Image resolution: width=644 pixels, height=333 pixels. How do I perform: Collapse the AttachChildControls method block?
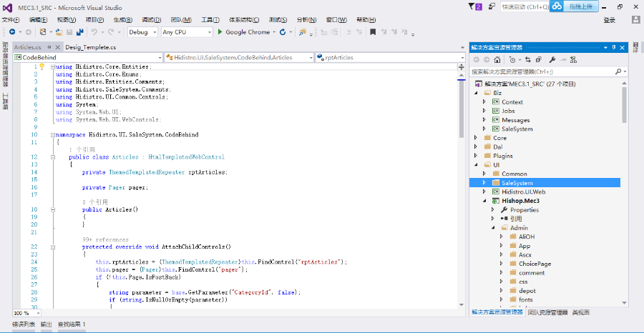coord(52,247)
